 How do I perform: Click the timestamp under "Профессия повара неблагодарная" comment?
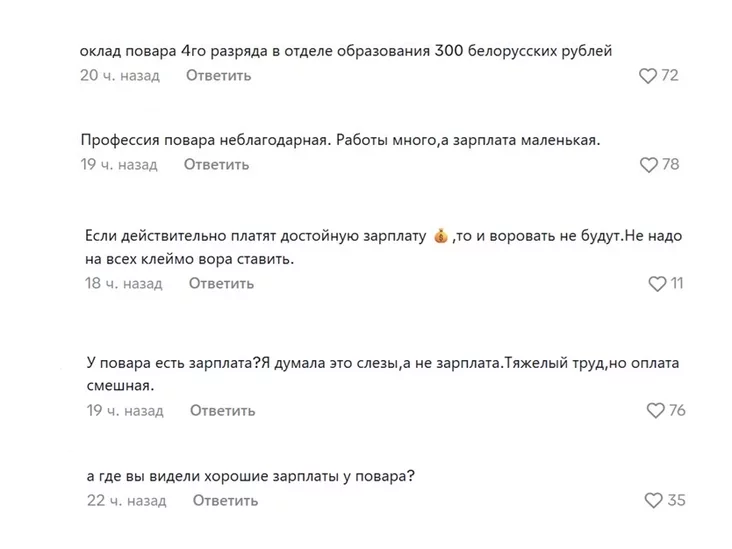119,164
